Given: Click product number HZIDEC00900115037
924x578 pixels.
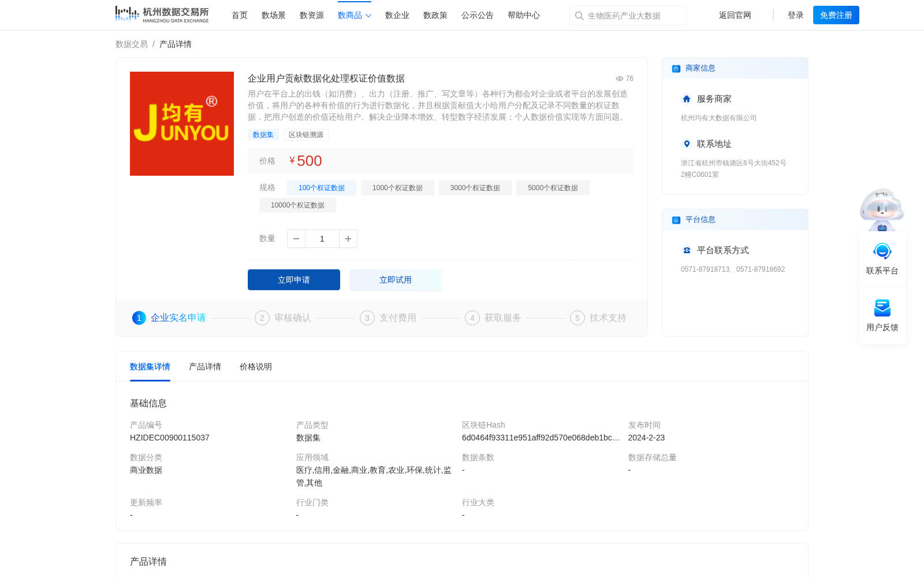Looking at the screenshot, I should 170,438.
